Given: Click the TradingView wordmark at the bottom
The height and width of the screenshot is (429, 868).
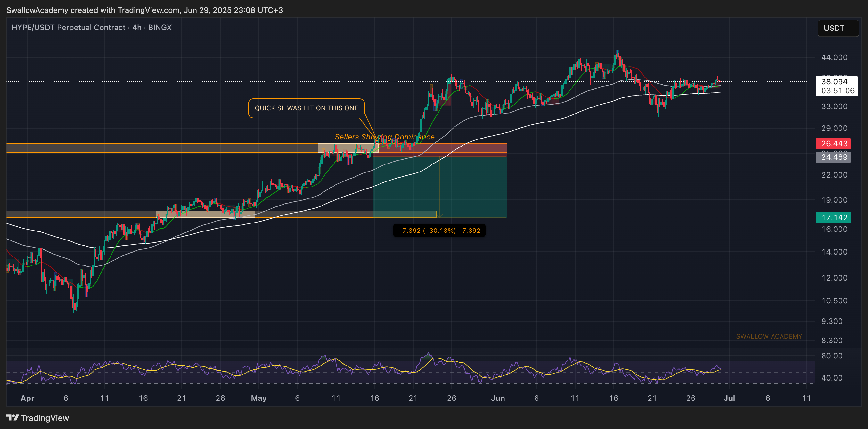Looking at the screenshot, I should pyautogui.click(x=45, y=418).
